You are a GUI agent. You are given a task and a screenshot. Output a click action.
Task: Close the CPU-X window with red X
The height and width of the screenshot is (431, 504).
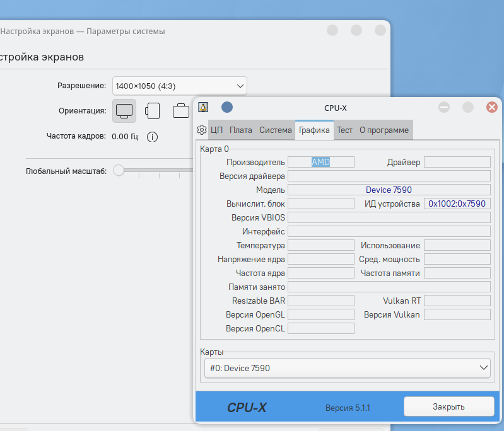[x=492, y=107]
